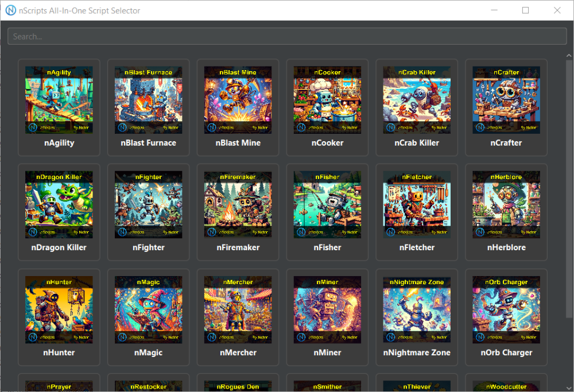
Task: Choose the nMagic wizard thumbnail
Action: click(x=148, y=310)
